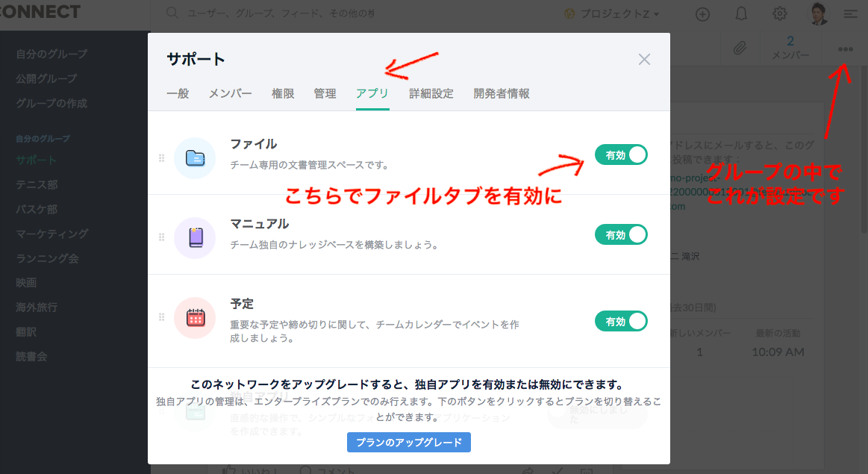Click the paperclip attachments icon
The image size is (868, 474).
coord(740,49)
